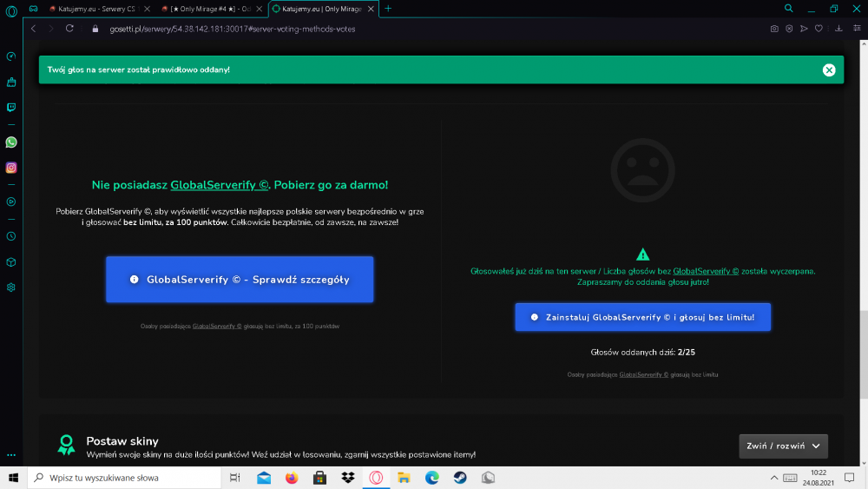
Task: Click the Głosów oddanych dziś: 2/25 text
Action: [x=642, y=353]
